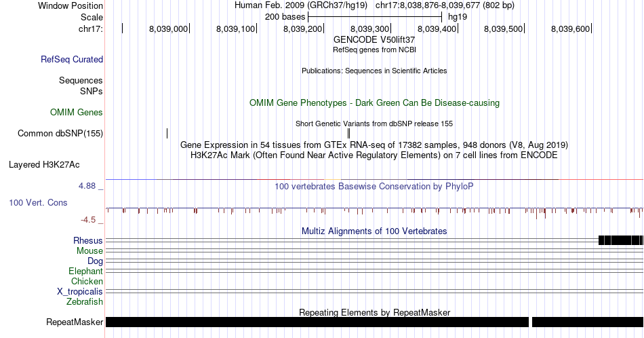The image size is (644, 338).
Task: Click the 8,039,400 ruler position
Action: point(437,29)
